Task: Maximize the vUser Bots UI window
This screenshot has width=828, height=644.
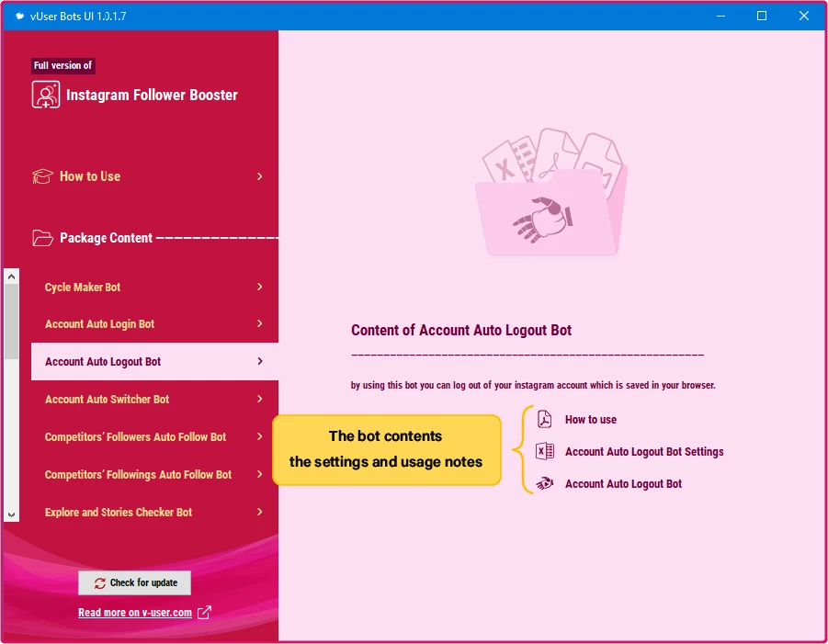Action: coord(762,16)
